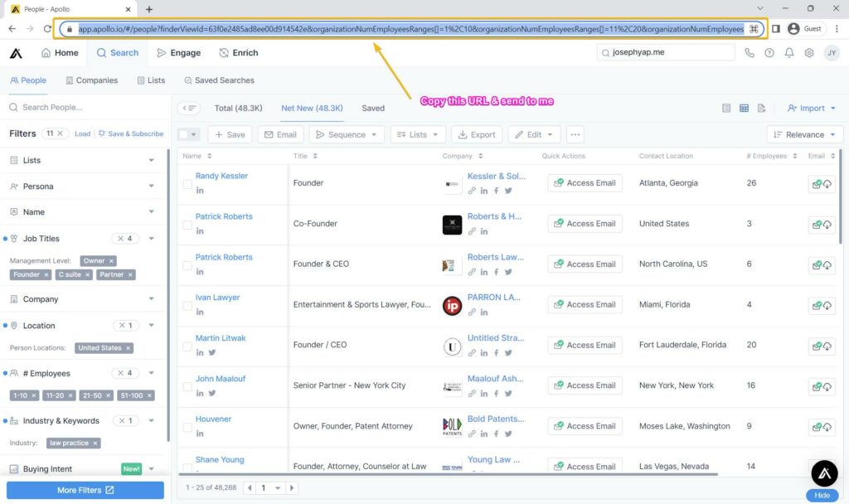Open John Maalouf's LinkedIn icon

200,393
